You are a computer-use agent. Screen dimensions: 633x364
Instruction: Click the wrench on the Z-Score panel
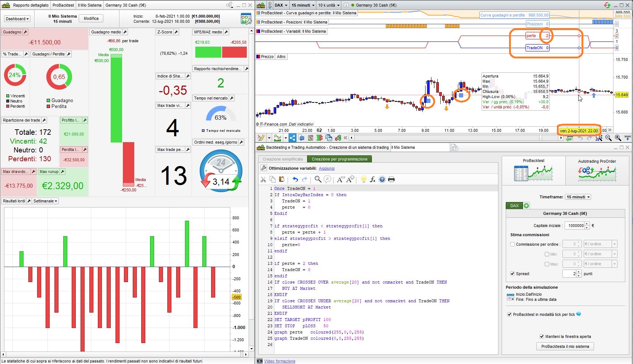pos(176,32)
